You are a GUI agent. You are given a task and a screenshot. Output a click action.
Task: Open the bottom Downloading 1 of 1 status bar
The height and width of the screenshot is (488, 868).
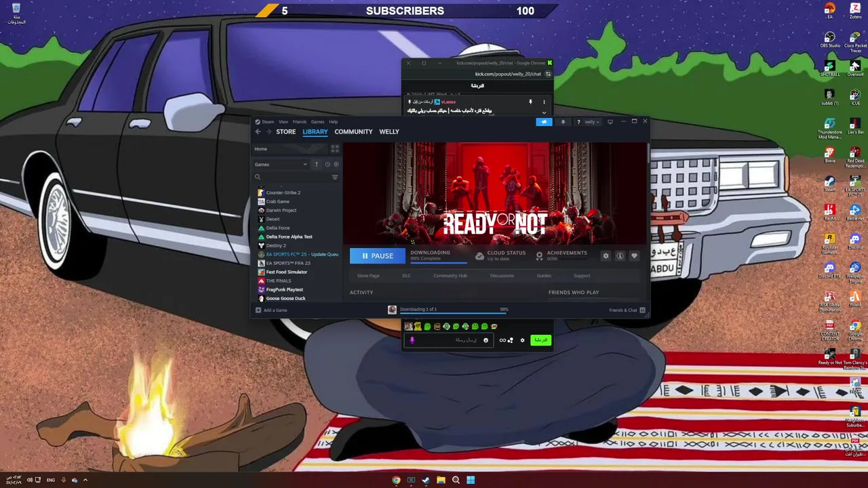pyautogui.click(x=448, y=310)
